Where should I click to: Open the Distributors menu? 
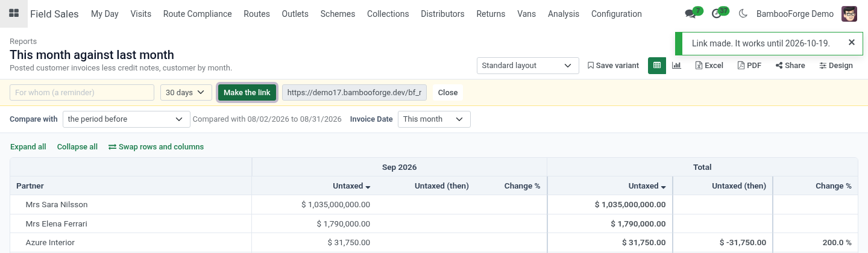click(442, 14)
